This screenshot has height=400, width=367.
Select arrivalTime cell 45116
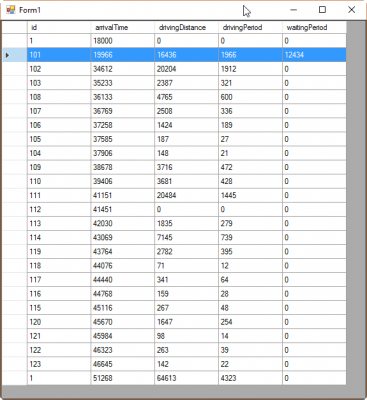tap(123, 308)
